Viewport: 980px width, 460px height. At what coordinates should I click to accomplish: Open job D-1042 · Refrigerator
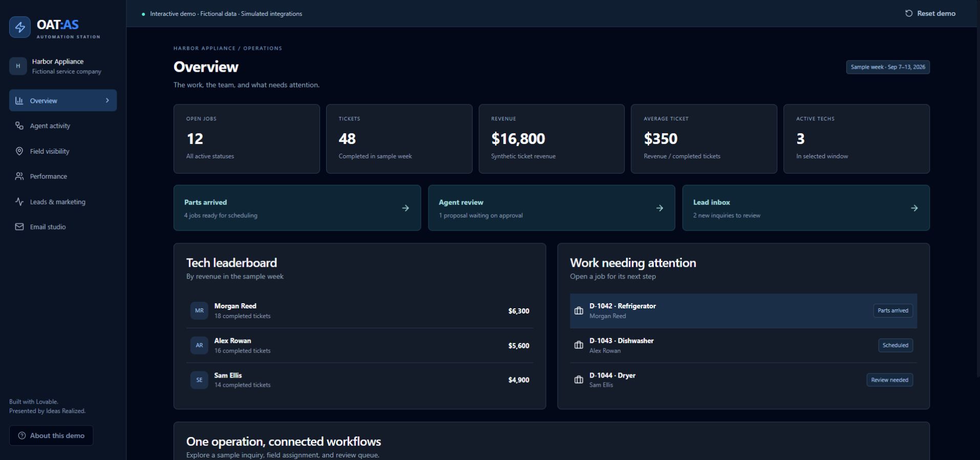coord(743,311)
